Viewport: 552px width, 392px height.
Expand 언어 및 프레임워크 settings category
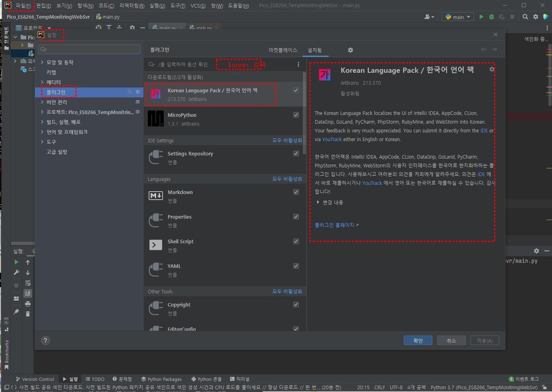pos(42,132)
